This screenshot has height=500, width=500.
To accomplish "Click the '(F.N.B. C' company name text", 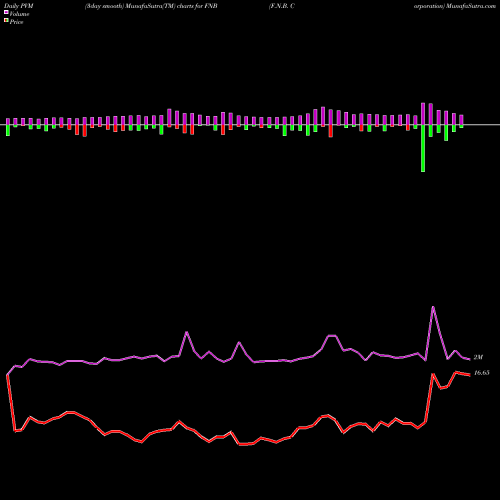I will coord(282,6).
